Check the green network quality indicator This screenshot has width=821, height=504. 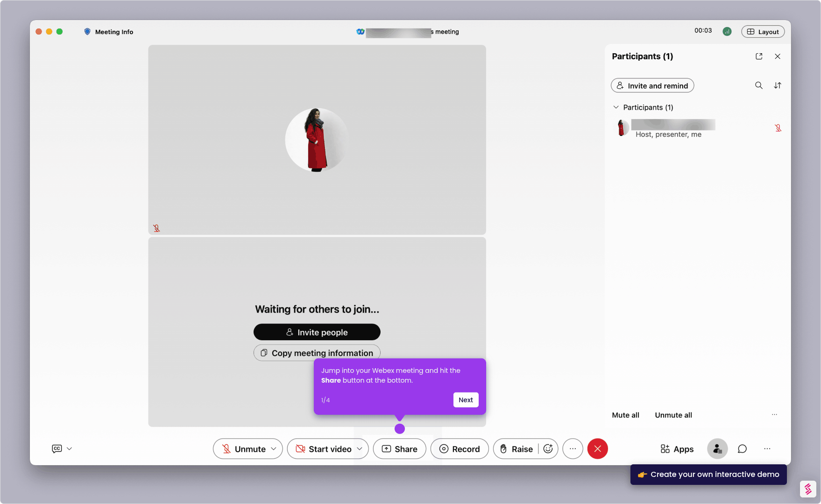pyautogui.click(x=727, y=31)
